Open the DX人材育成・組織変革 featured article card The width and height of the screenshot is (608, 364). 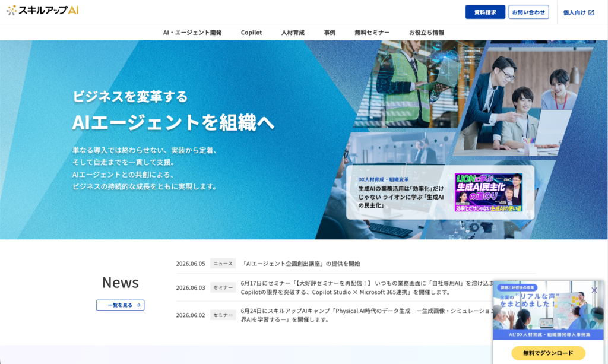(440, 192)
